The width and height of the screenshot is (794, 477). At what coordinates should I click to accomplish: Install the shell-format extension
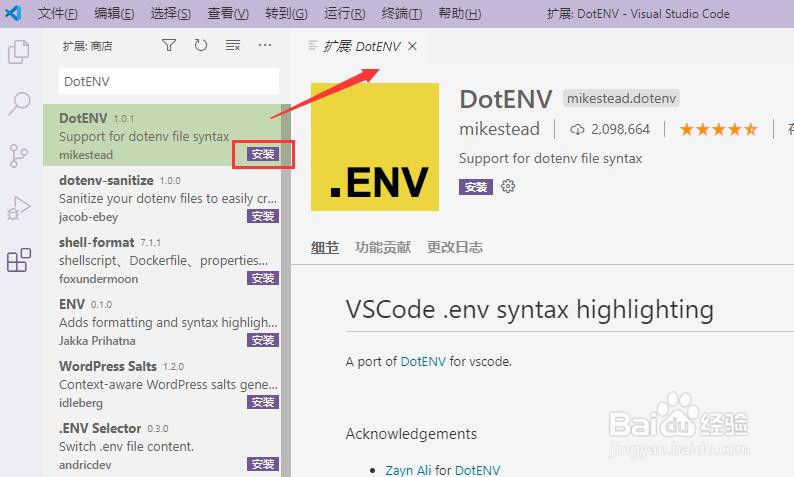coord(263,278)
